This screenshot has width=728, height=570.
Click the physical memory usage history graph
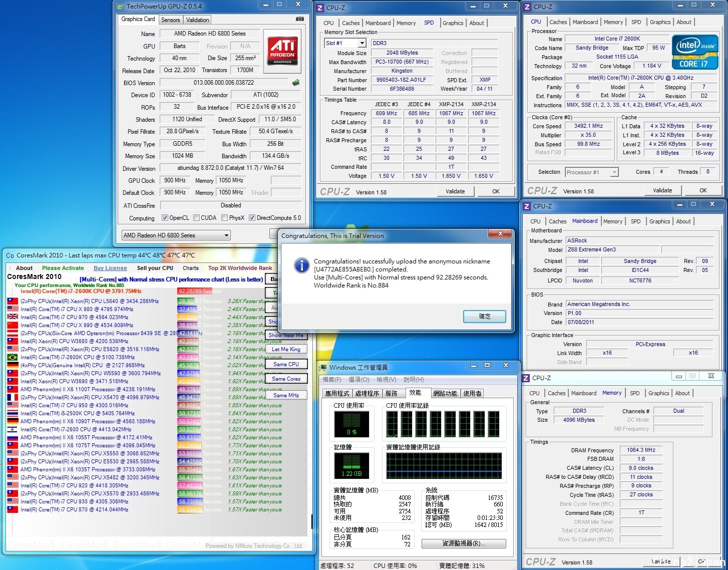443,466
